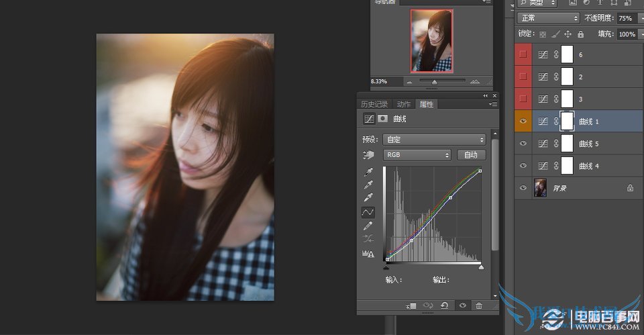Switch to the 历史记录 tab

pos(374,104)
